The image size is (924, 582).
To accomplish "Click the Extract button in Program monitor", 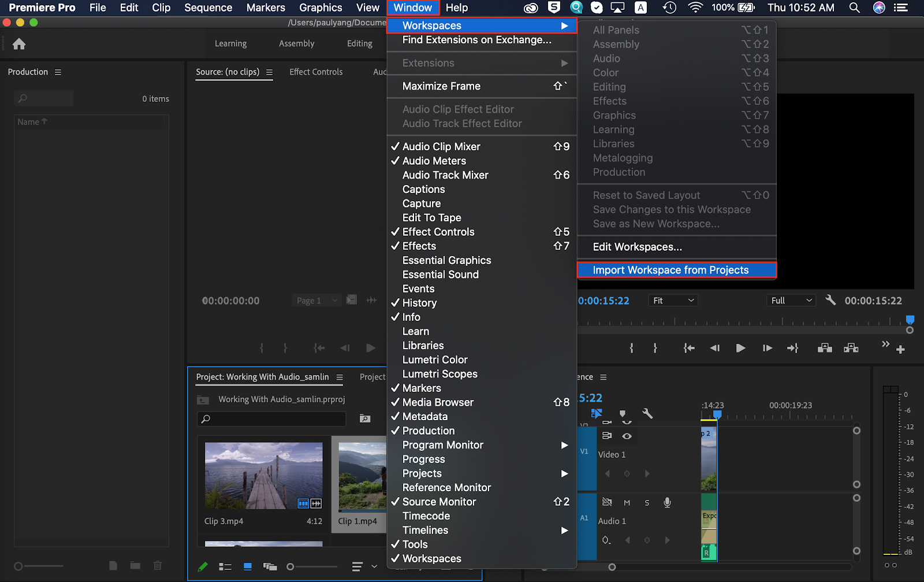I will (851, 348).
